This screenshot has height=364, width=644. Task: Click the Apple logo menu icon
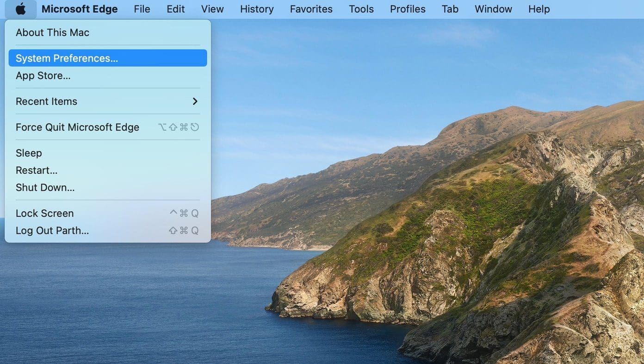[21, 9]
